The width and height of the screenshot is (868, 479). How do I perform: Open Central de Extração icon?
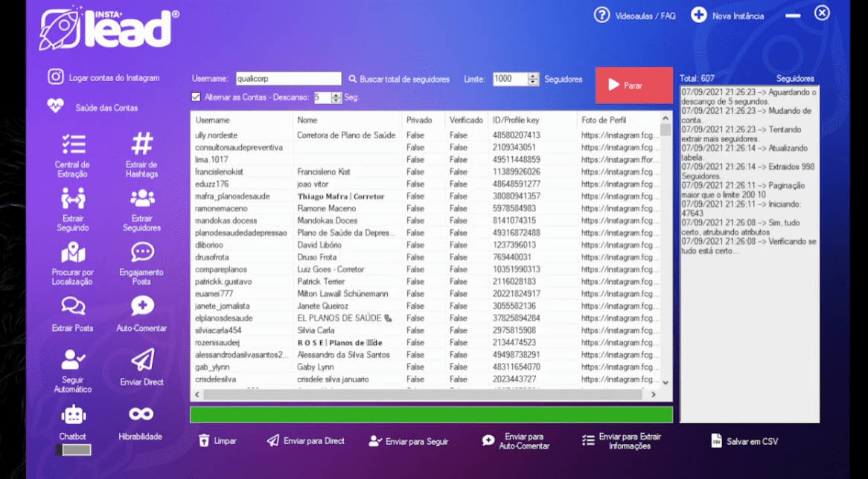coord(73,144)
